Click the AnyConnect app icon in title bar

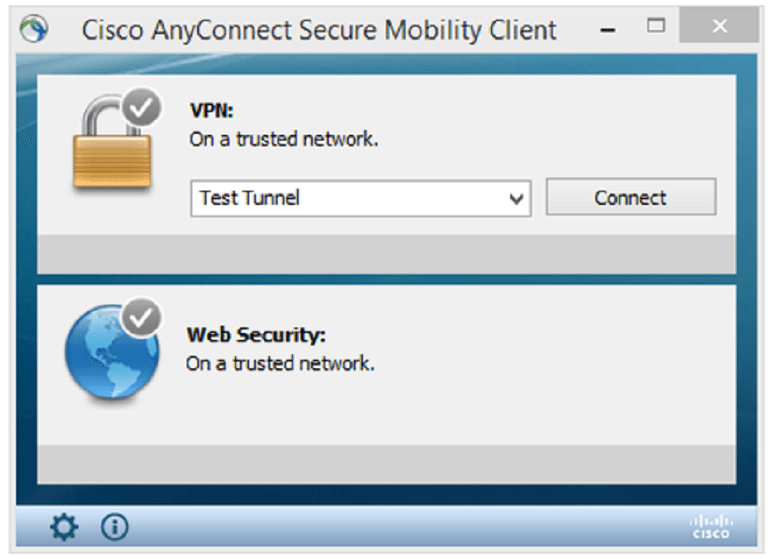click(x=34, y=28)
